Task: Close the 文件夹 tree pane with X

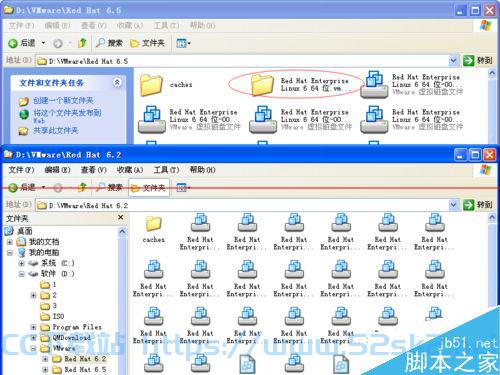Action: tap(121, 218)
